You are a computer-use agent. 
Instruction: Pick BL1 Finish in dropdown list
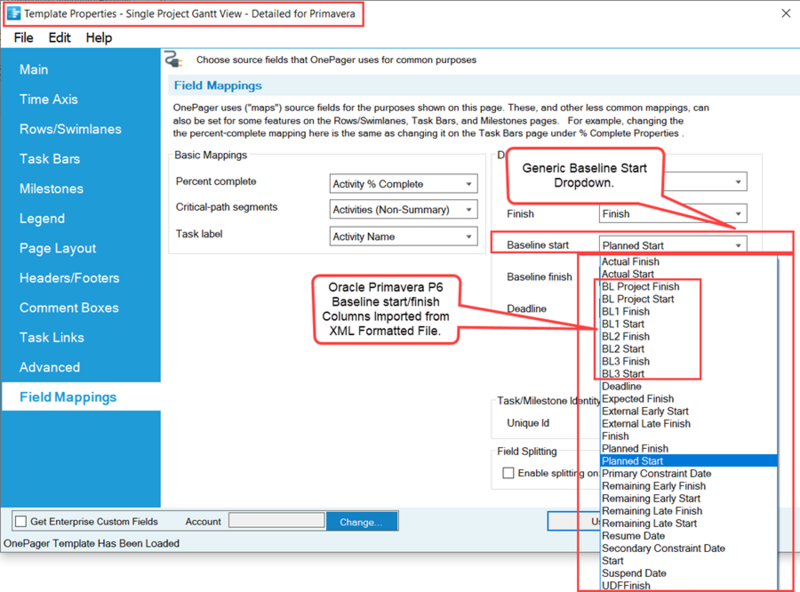pyautogui.click(x=689, y=311)
